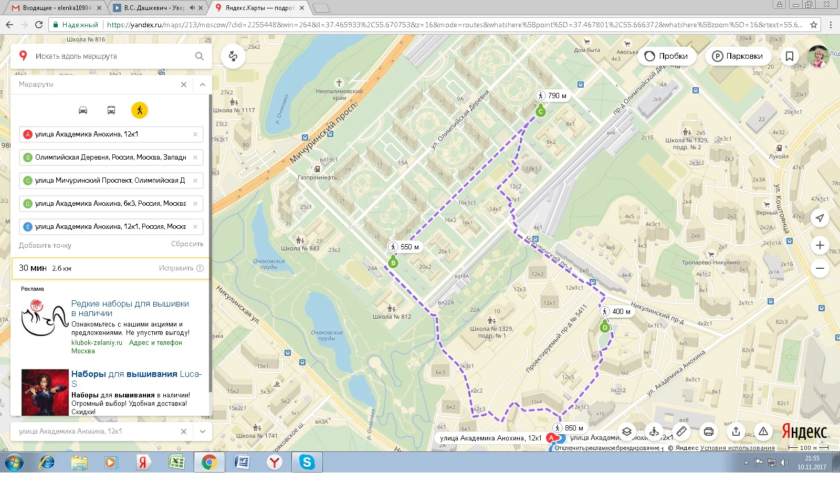The height and width of the screenshot is (504, 840).
Task: Go back in browser history
Action: tap(9, 25)
